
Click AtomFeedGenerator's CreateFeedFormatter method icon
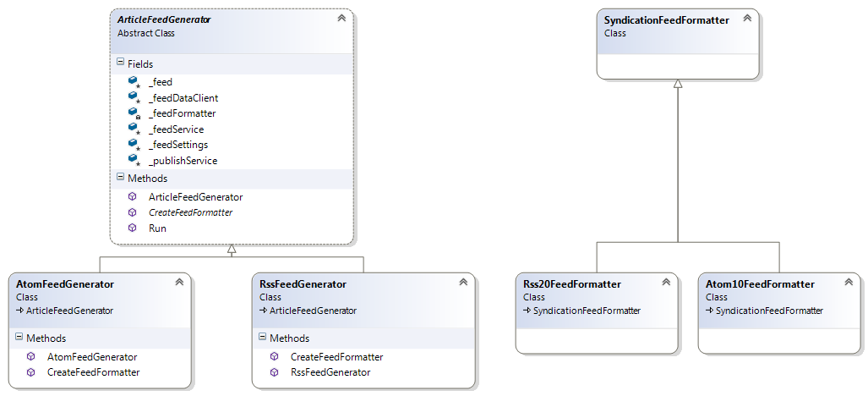coord(31,372)
